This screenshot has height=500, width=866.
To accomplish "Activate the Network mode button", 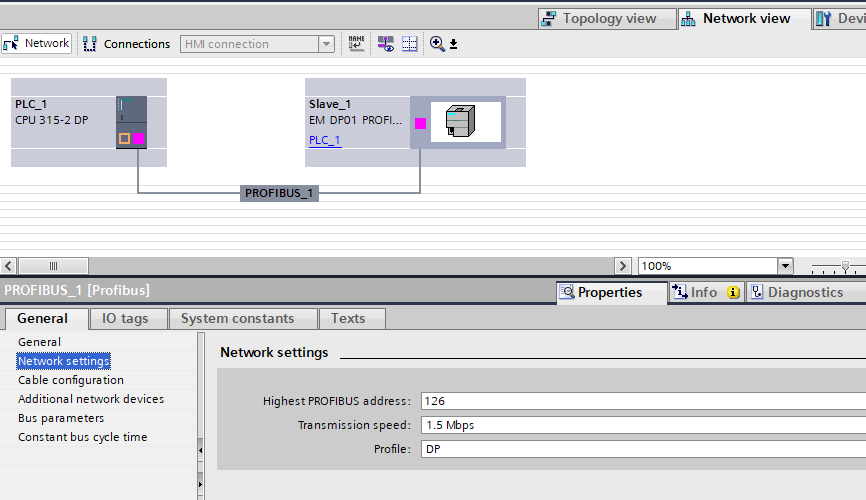I will click(x=36, y=43).
